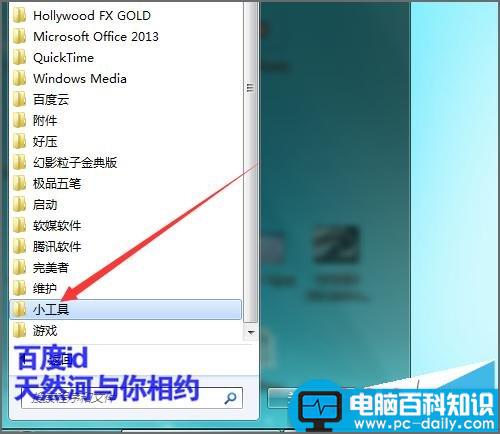Click the 游戏 folder icon

(x=19, y=330)
